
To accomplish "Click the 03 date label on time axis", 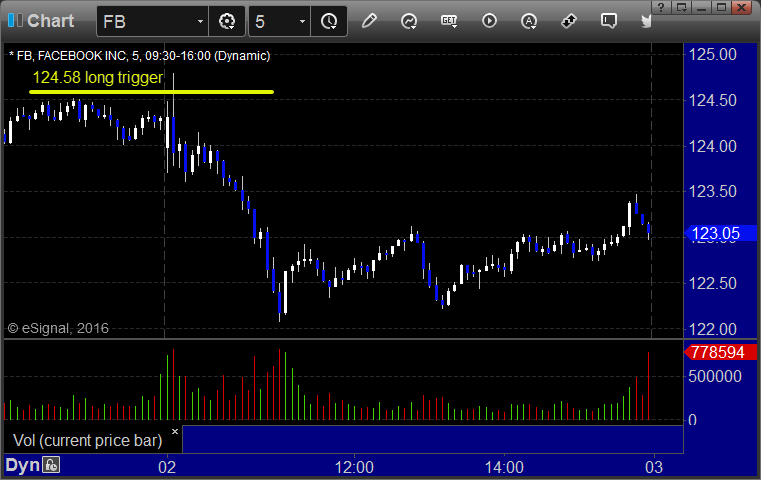I will coord(654,467).
